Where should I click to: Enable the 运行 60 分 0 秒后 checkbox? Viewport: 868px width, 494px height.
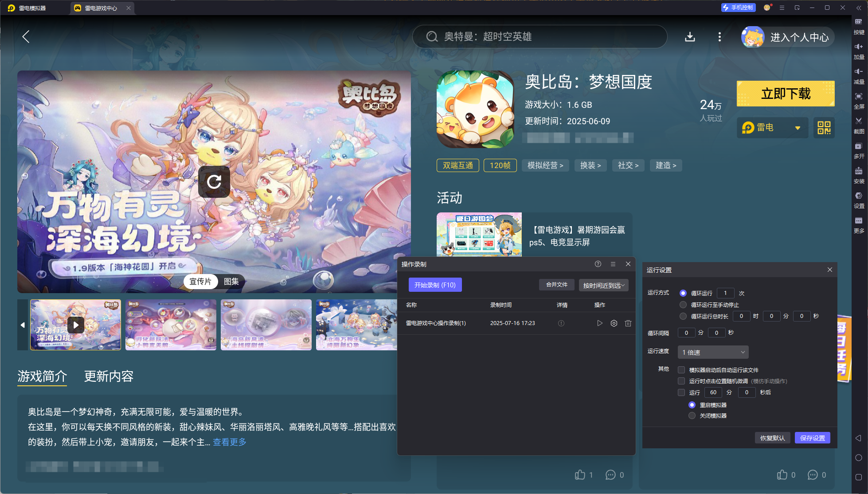[x=681, y=392]
